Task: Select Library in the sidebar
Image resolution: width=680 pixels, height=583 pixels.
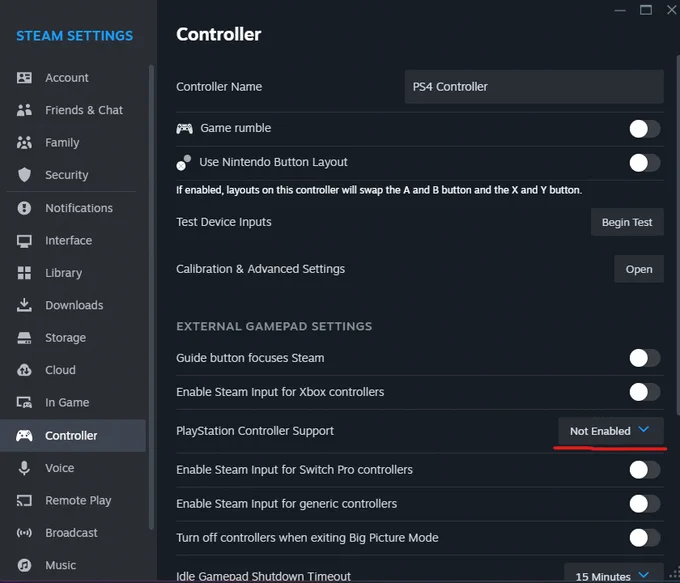Action: tap(73, 273)
